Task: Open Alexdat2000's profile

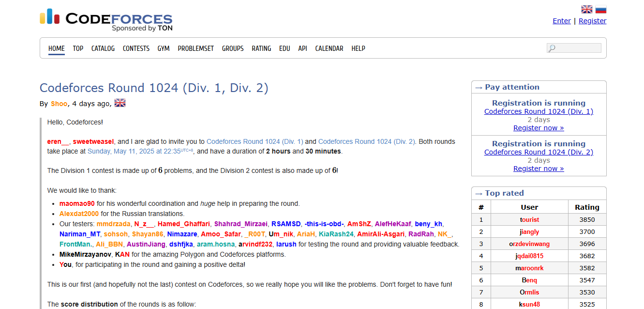Action: tap(79, 214)
